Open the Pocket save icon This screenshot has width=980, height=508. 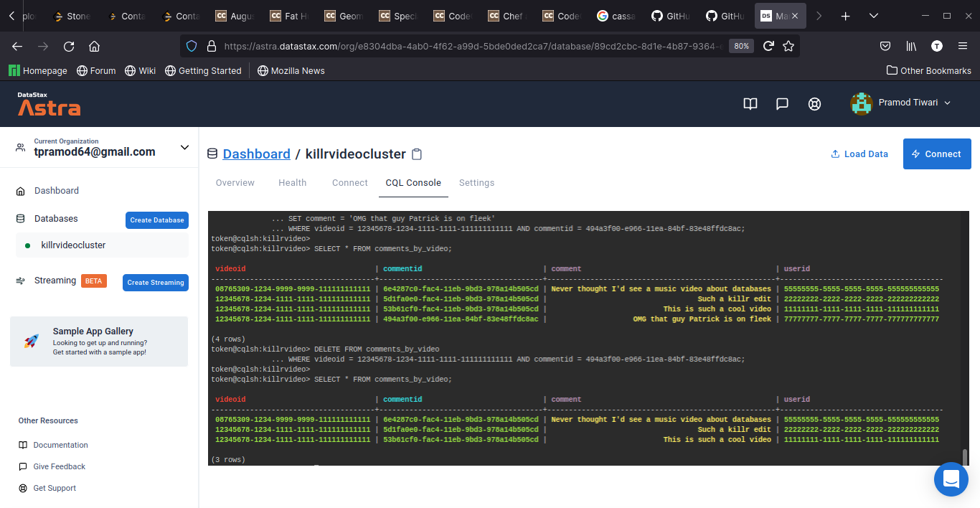(885, 46)
